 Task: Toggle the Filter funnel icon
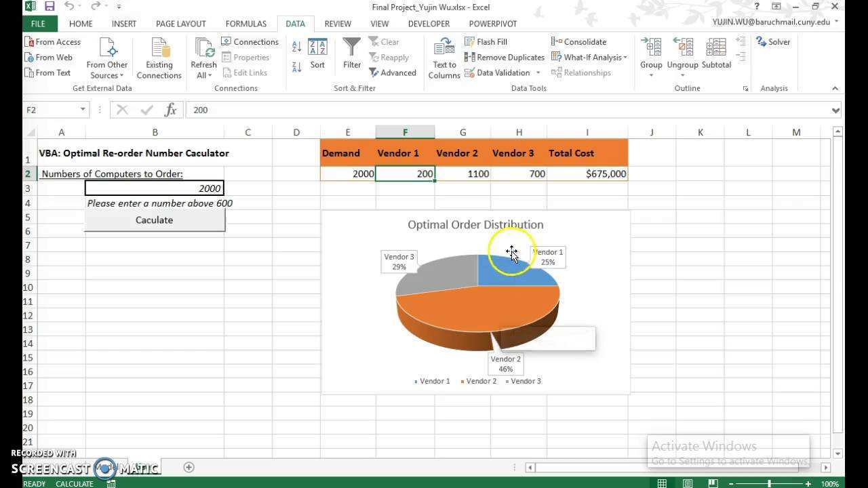pyautogui.click(x=351, y=54)
